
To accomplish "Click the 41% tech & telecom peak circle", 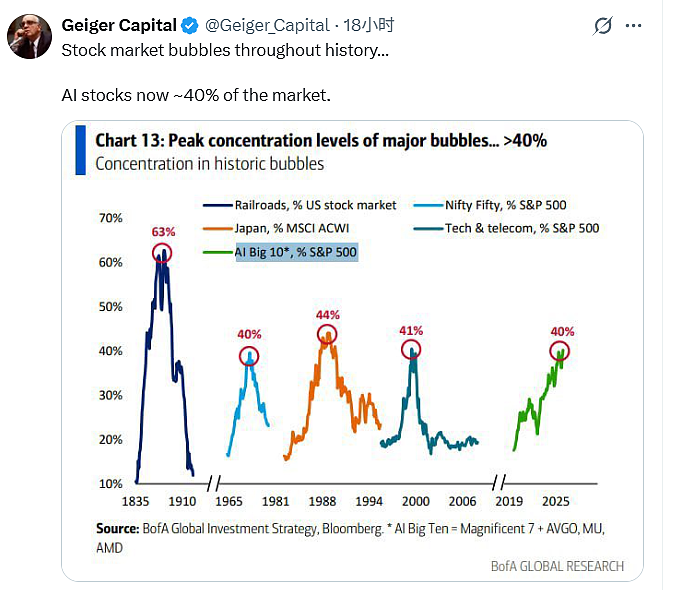I will [411, 349].
